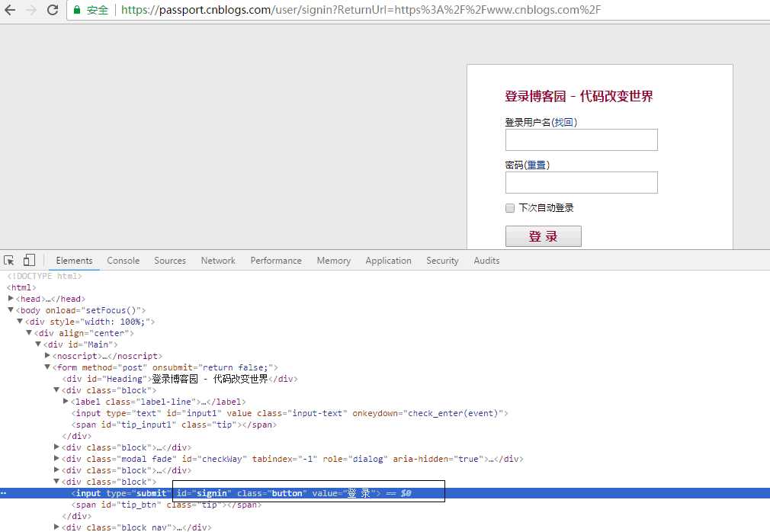Select the html tag line

coord(21,287)
